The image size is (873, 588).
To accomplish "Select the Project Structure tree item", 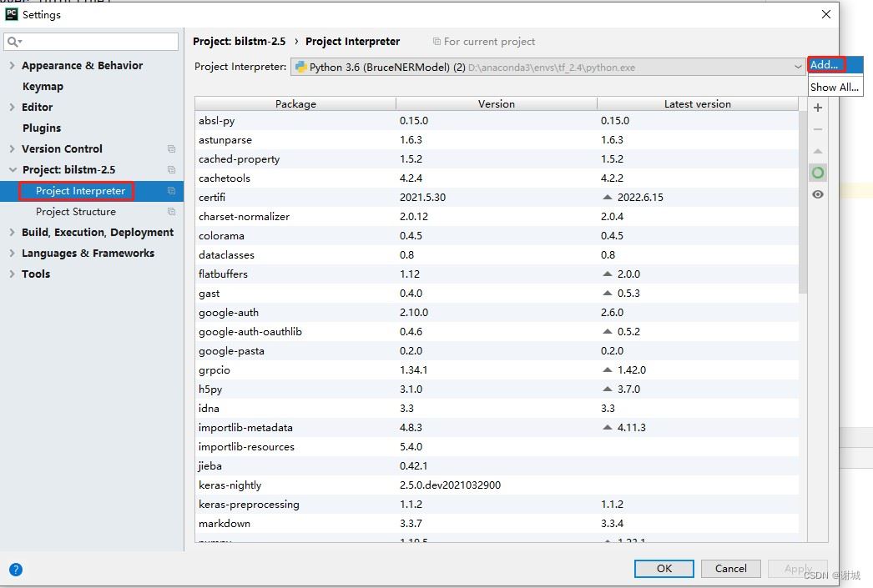I will click(x=75, y=212).
